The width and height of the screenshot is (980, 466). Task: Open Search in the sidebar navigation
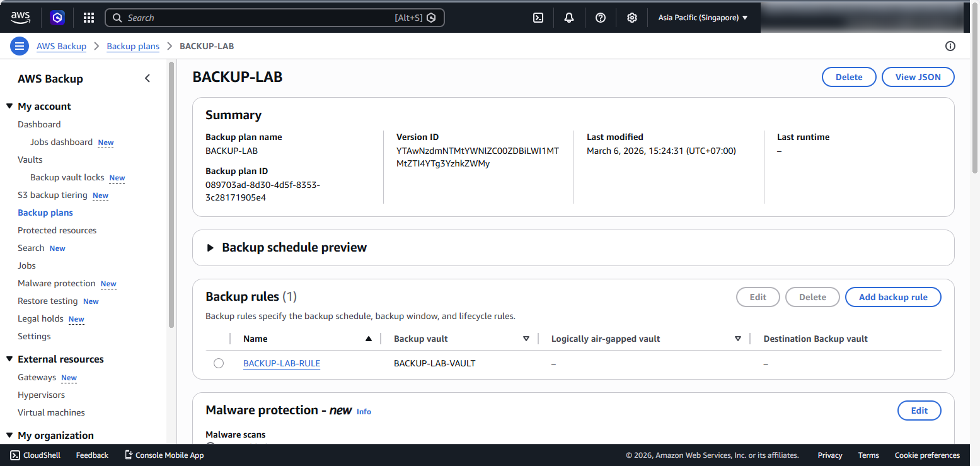[x=31, y=248]
